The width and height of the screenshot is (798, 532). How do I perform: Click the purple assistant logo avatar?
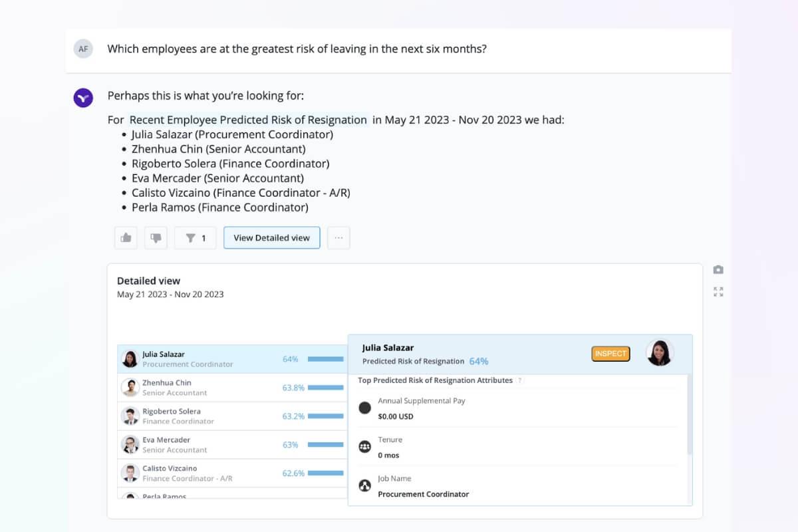tap(83, 98)
